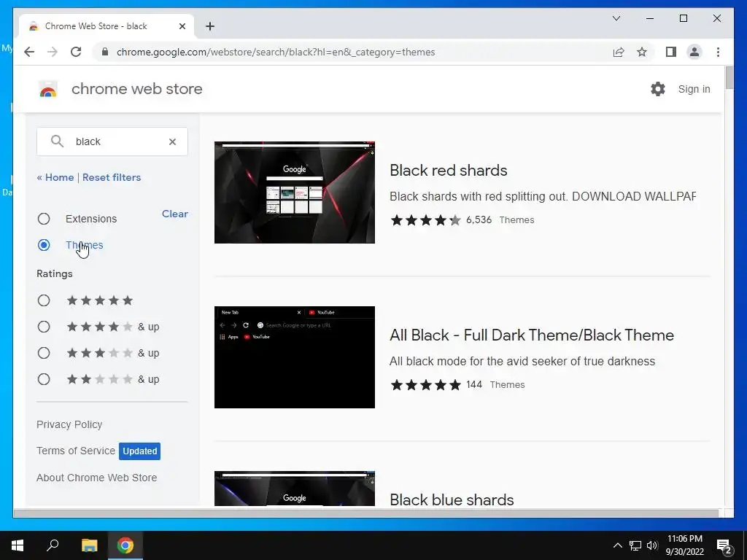
Task: Click Chrome icon in taskbar
Action: 125,545
